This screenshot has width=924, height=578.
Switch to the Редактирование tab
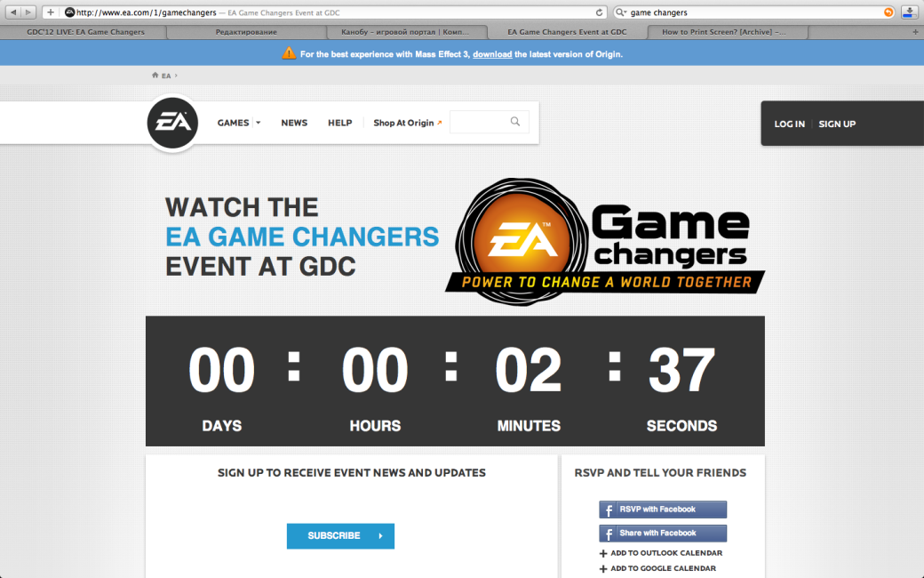tap(246, 32)
